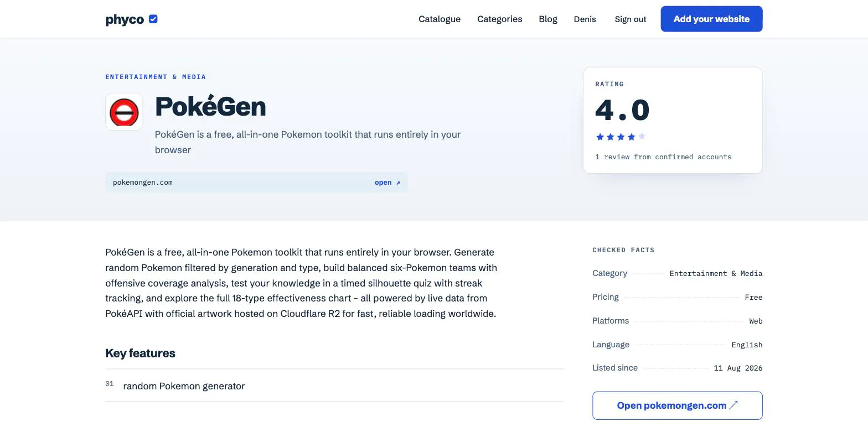Click the PokéGen red Pokeball logo
Image resolution: width=868 pixels, height=427 pixels.
(124, 112)
